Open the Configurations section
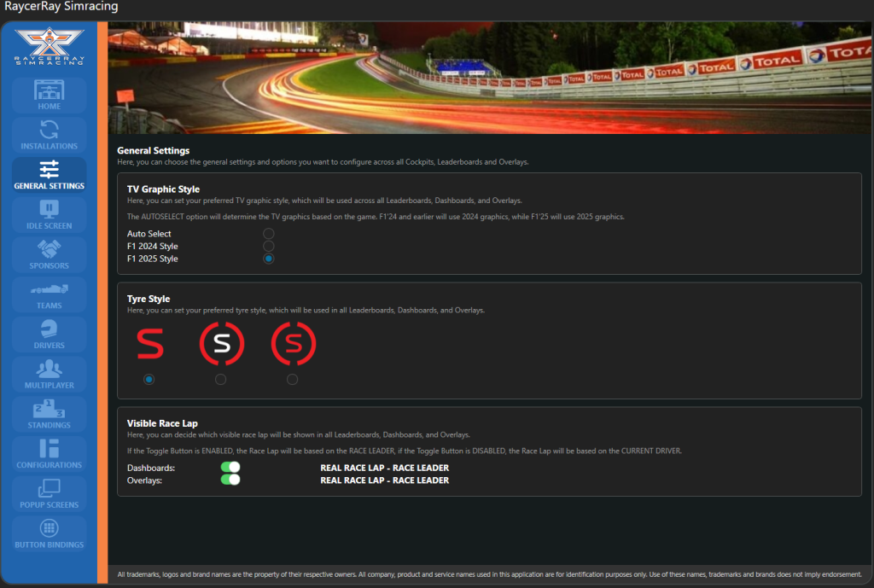 tap(49, 453)
